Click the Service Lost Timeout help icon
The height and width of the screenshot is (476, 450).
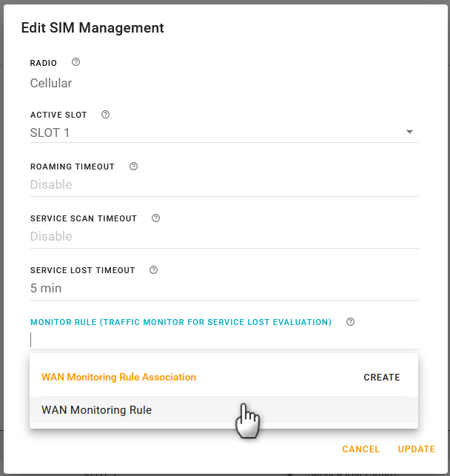(153, 270)
